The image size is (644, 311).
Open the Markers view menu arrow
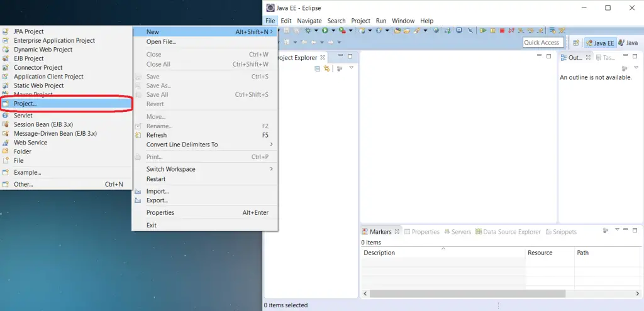click(x=617, y=230)
